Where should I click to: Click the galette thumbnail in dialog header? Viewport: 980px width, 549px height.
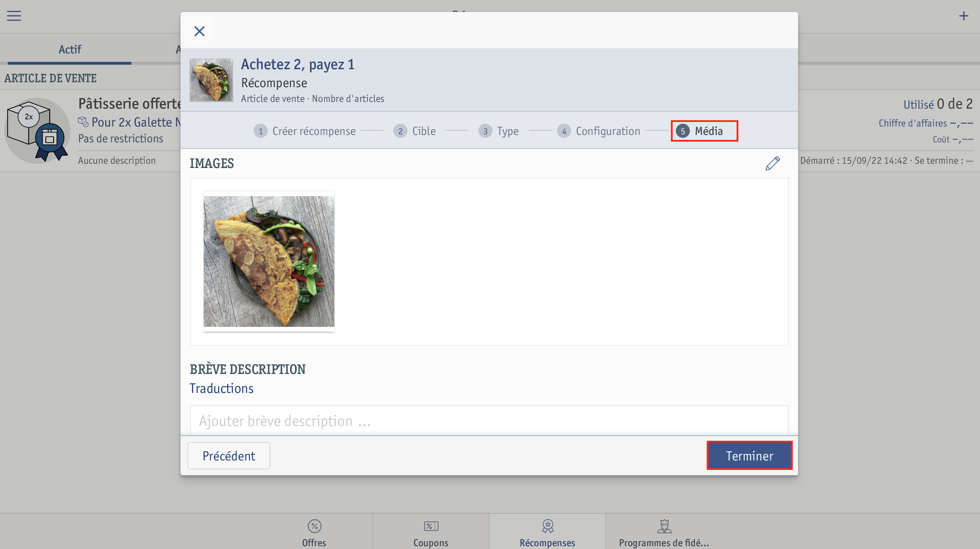211,80
